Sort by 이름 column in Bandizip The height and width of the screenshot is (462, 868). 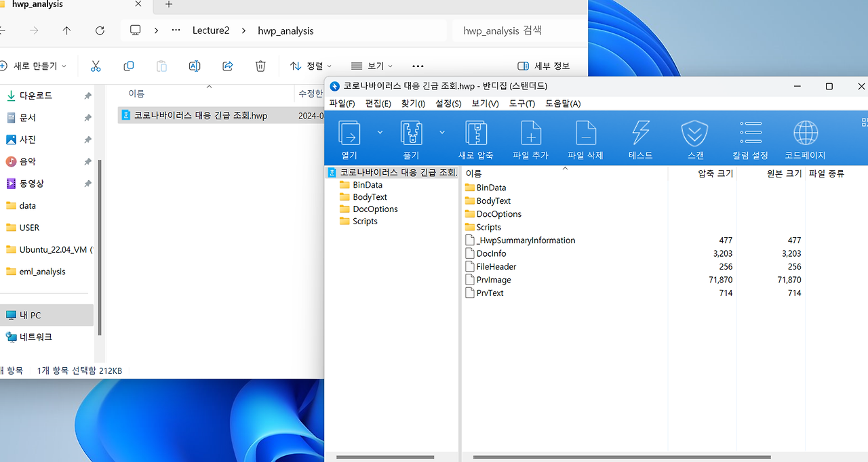pos(564,174)
